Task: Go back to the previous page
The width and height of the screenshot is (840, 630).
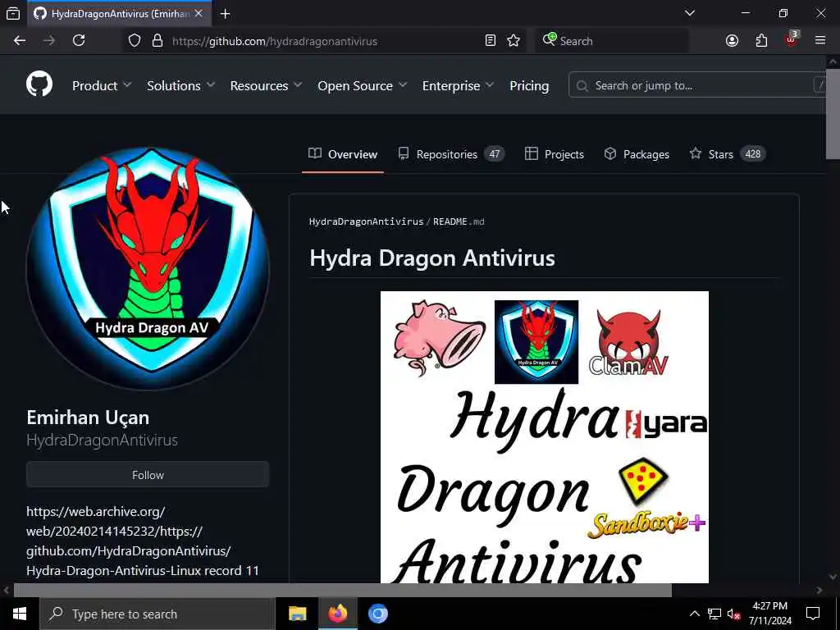Action: (20, 41)
